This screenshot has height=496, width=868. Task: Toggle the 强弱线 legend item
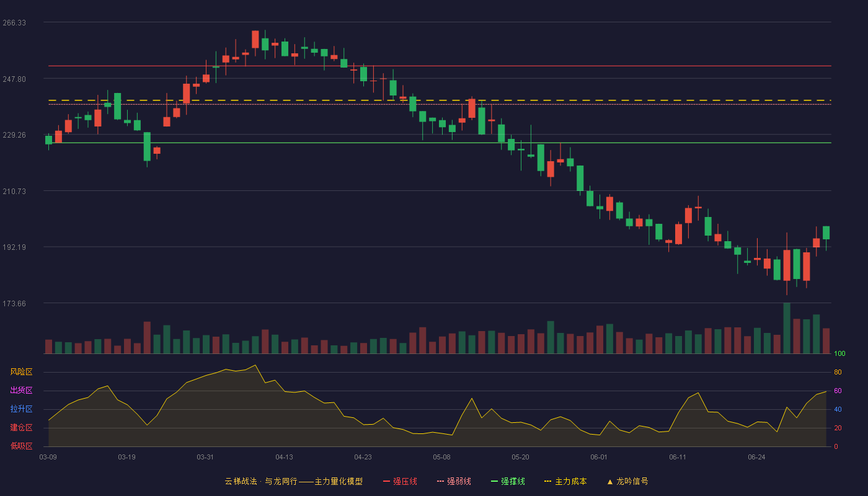pos(454,481)
